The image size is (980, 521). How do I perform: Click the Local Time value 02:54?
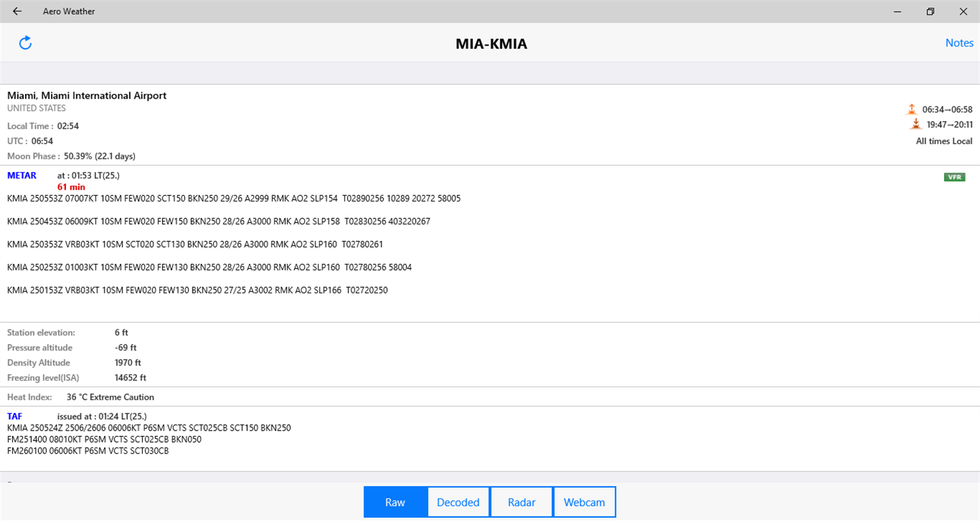pos(68,127)
